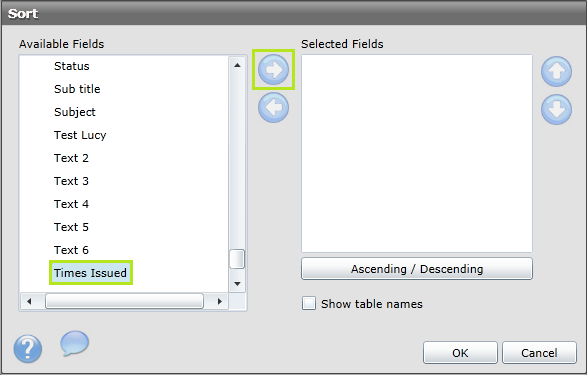The width and height of the screenshot is (588, 375).
Task: Move selected field down in order
Action: click(x=556, y=110)
